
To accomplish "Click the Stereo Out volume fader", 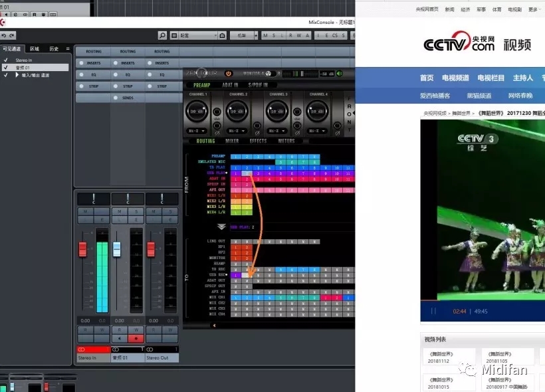I will pyautogui.click(x=151, y=249).
